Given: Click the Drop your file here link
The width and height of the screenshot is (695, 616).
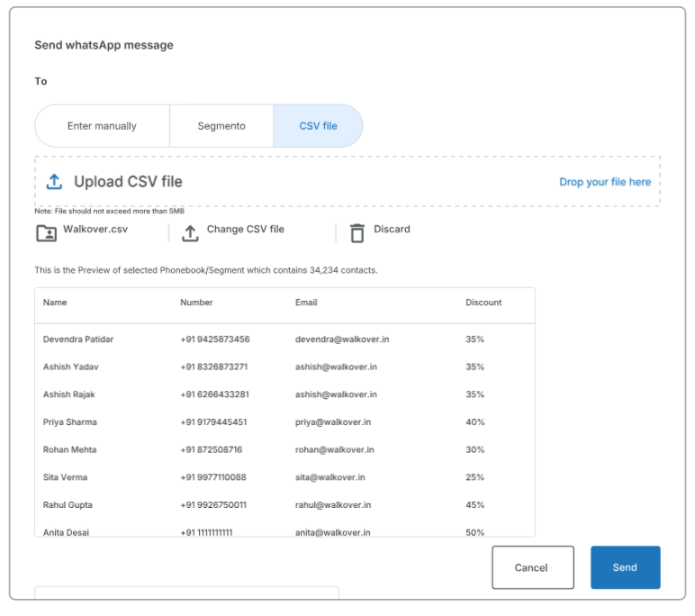Looking at the screenshot, I should point(605,182).
